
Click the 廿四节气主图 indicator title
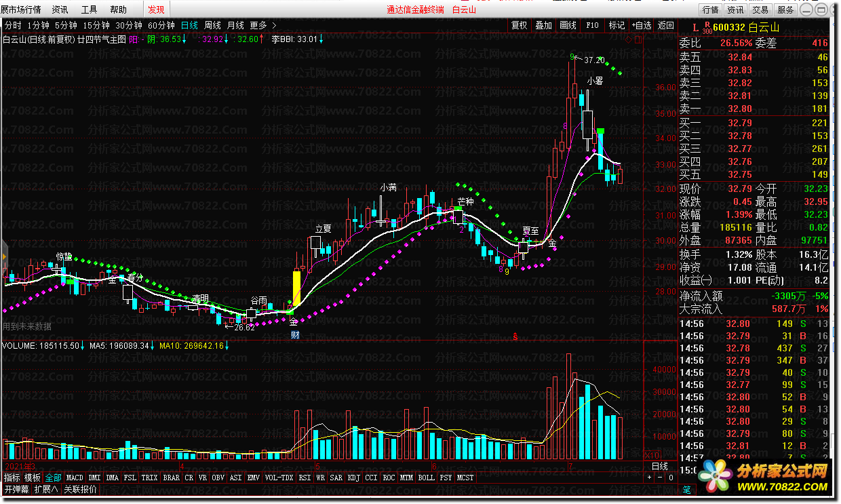point(102,39)
